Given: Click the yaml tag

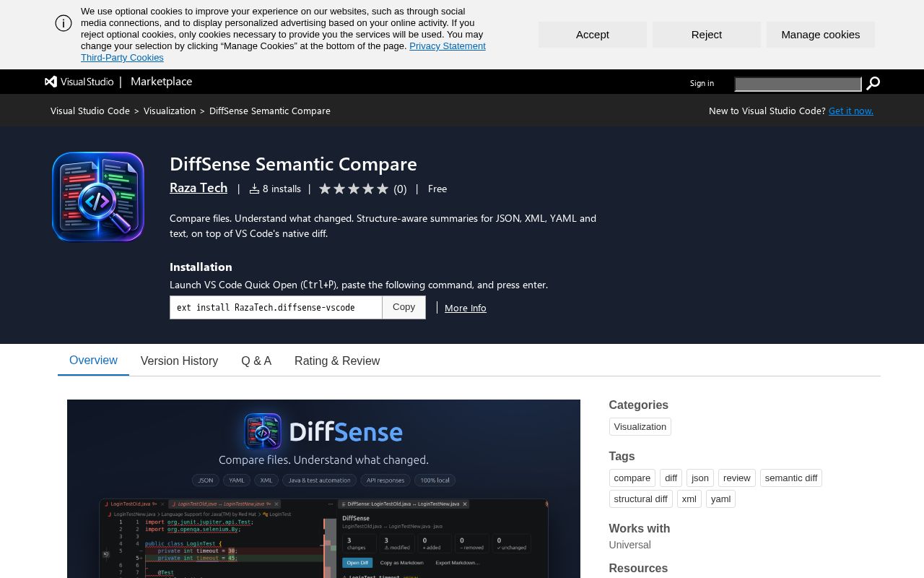Looking at the screenshot, I should pos(720,499).
